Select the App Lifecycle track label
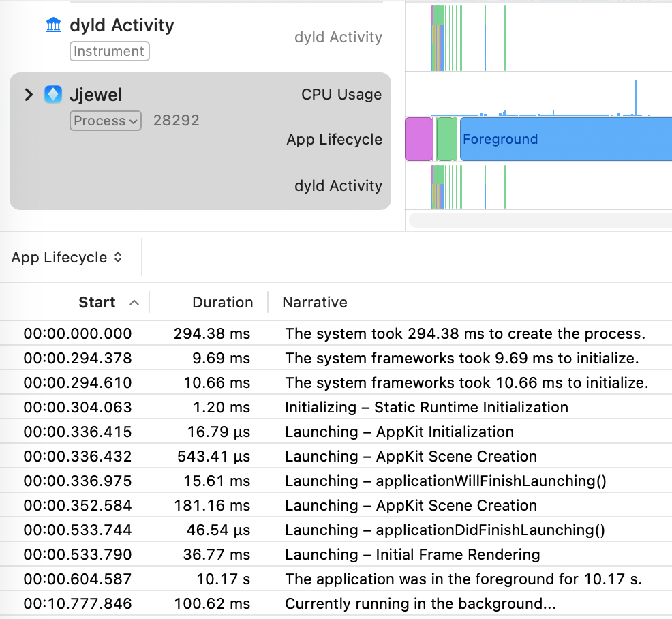This screenshot has height=619, width=672. coord(334,139)
